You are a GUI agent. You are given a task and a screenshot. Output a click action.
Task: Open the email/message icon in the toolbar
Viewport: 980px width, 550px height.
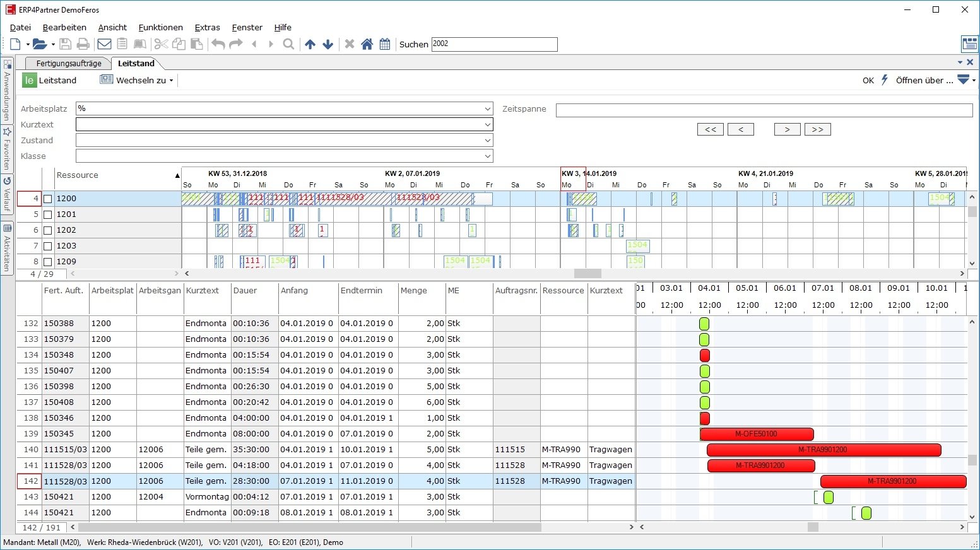[x=103, y=44]
